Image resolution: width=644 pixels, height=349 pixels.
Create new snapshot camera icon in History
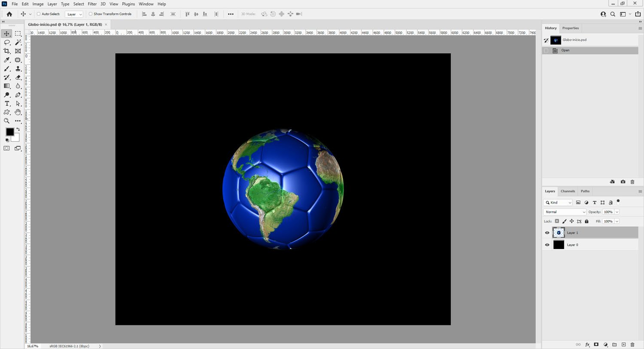coord(623,182)
